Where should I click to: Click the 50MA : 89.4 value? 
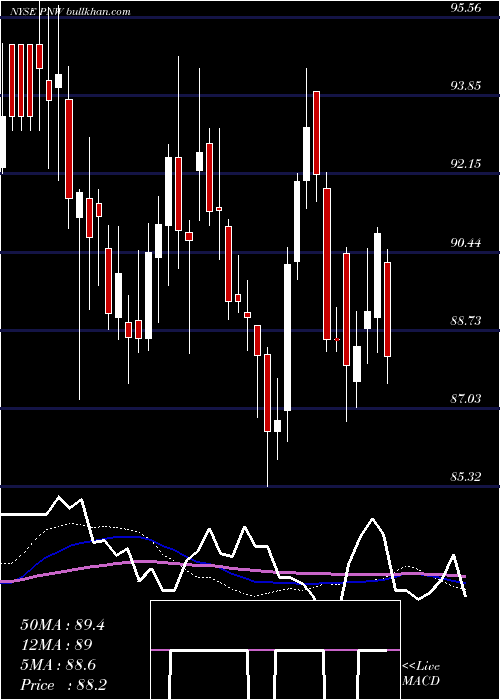pos(62,625)
